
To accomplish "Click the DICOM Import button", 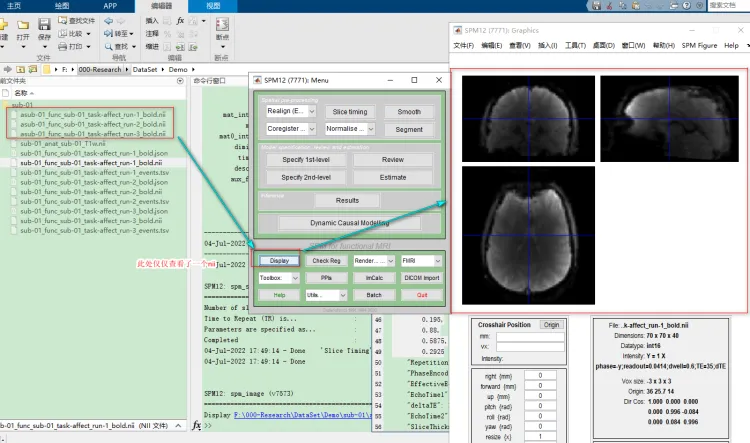I will (x=422, y=278).
